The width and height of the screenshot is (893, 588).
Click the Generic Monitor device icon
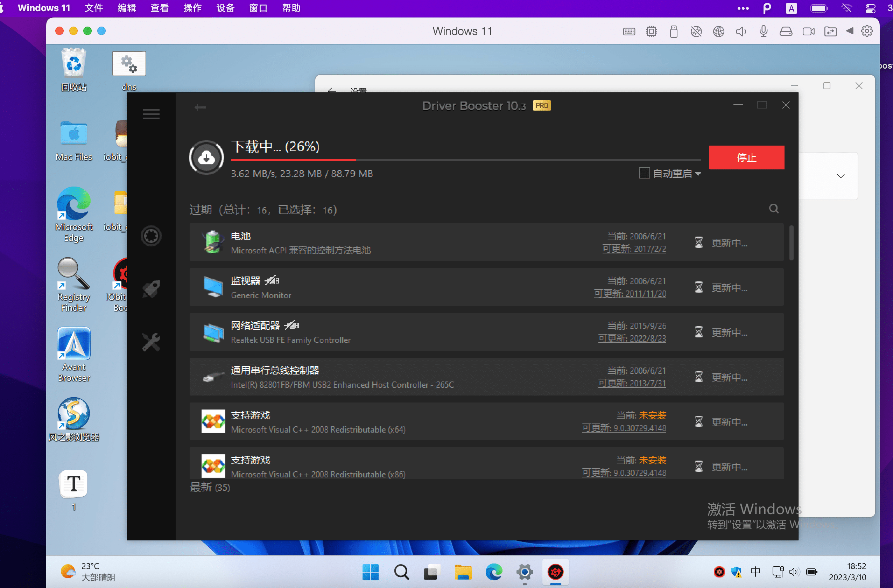click(x=213, y=287)
